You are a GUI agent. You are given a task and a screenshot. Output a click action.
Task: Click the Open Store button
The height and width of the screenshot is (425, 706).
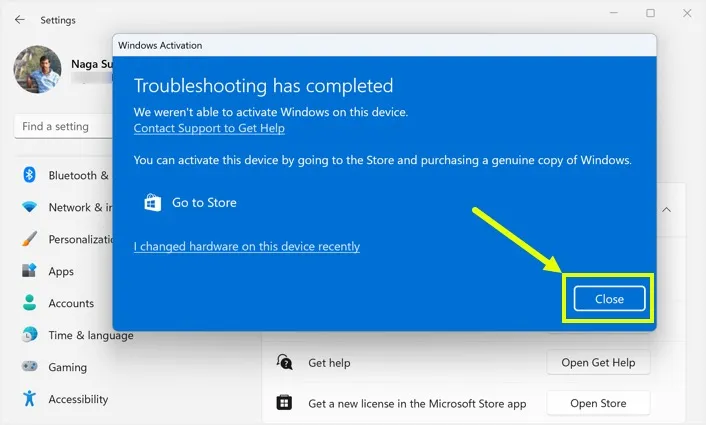click(x=598, y=403)
